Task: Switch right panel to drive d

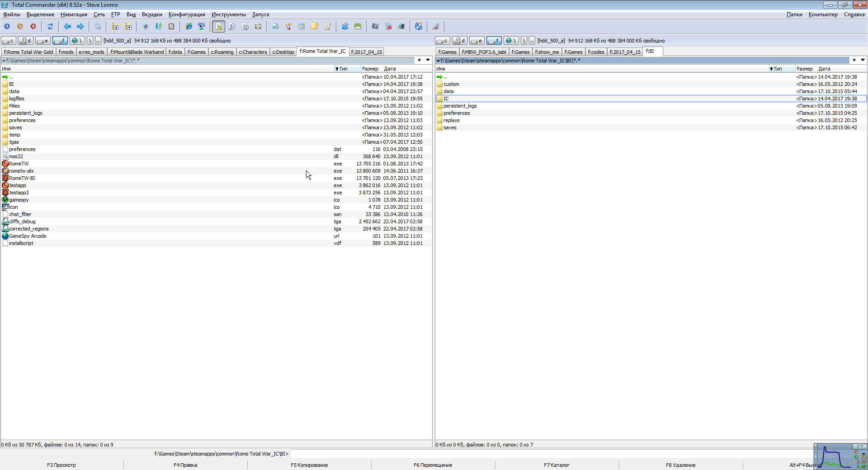Action: [x=460, y=41]
